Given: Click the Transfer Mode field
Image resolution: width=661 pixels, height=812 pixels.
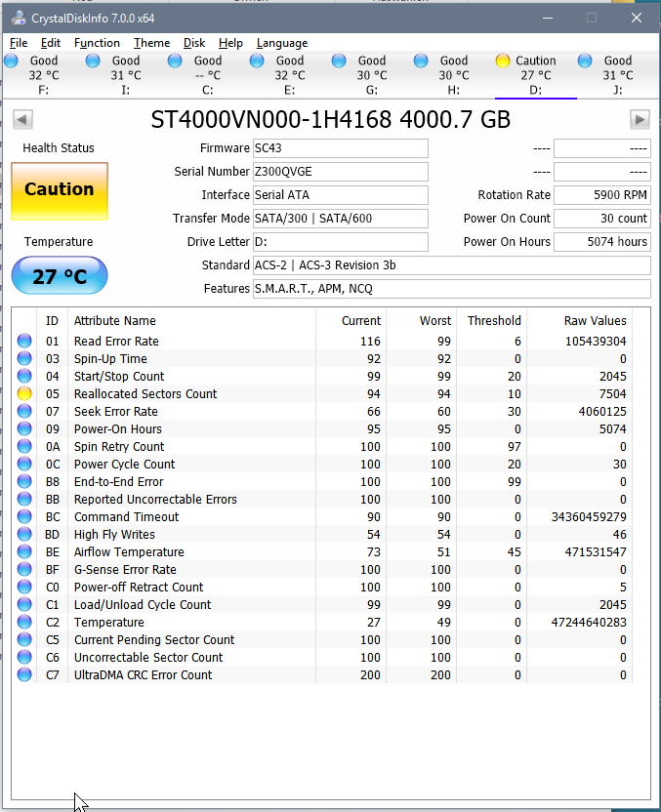Looking at the screenshot, I should [x=341, y=218].
